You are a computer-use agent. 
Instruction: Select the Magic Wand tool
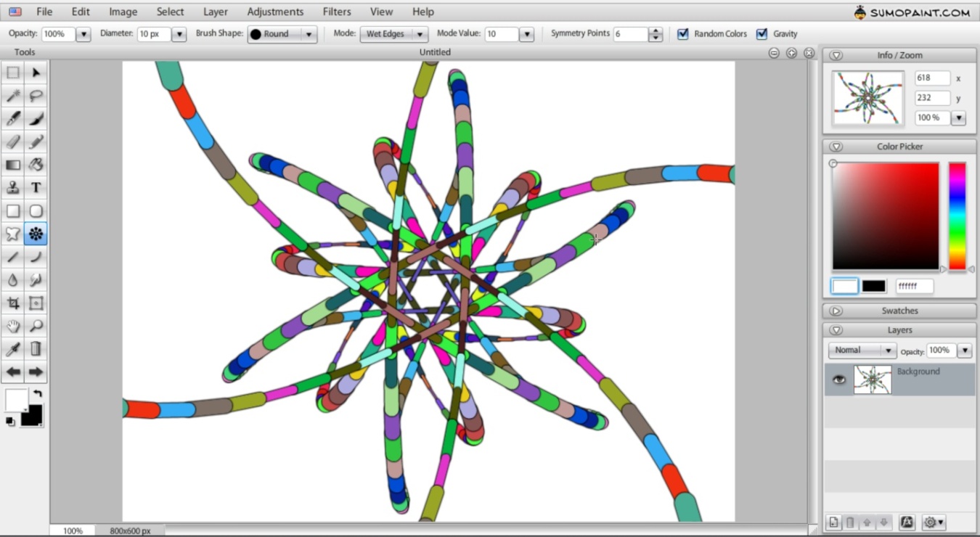coord(13,96)
